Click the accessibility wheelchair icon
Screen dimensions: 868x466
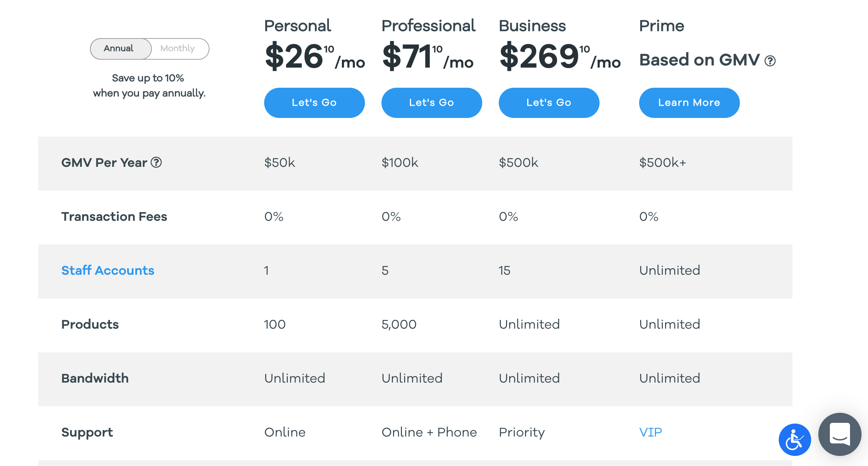pyautogui.click(x=795, y=439)
